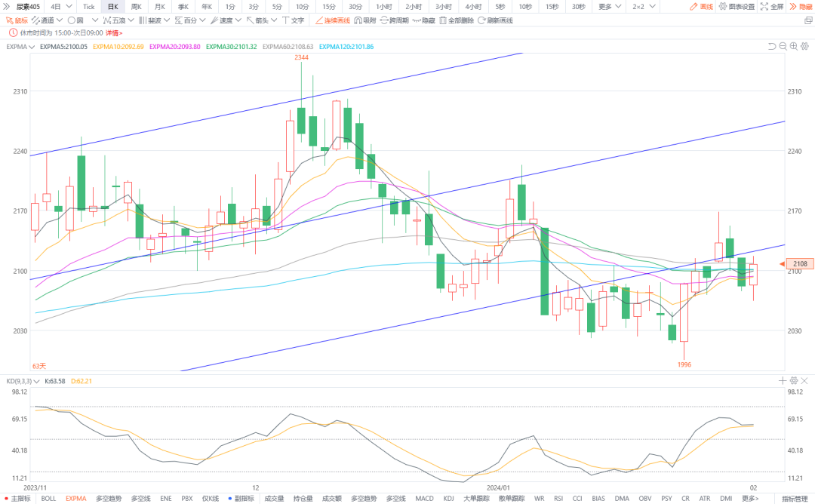This screenshot has width=815, height=504.
Task: Expand left panel with double-chevron icon
Action: pyautogui.click(x=6, y=7)
